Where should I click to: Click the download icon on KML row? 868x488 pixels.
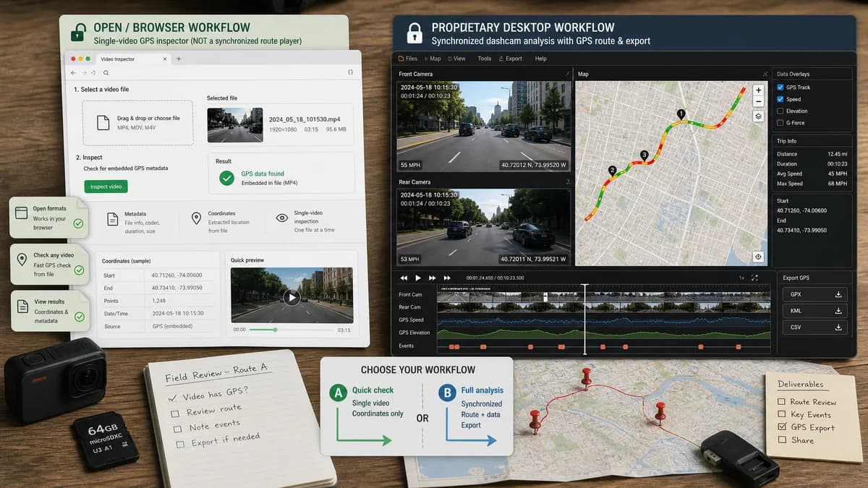click(838, 311)
